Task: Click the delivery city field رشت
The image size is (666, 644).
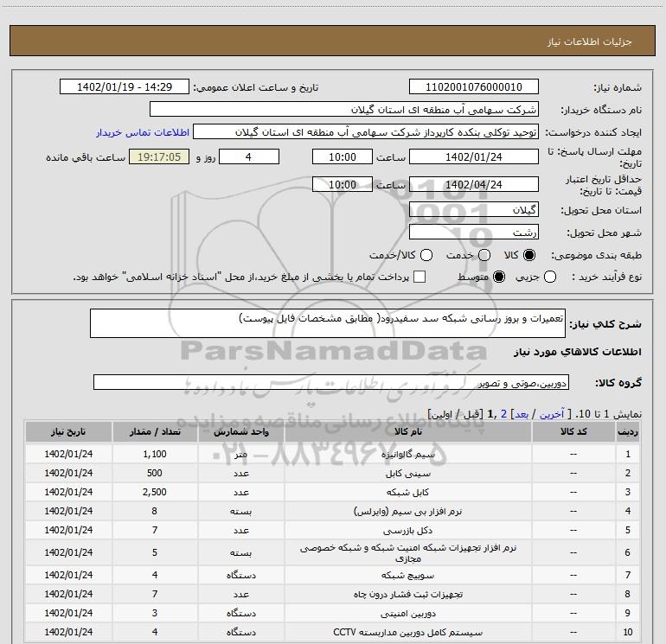Action: click(474, 233)
